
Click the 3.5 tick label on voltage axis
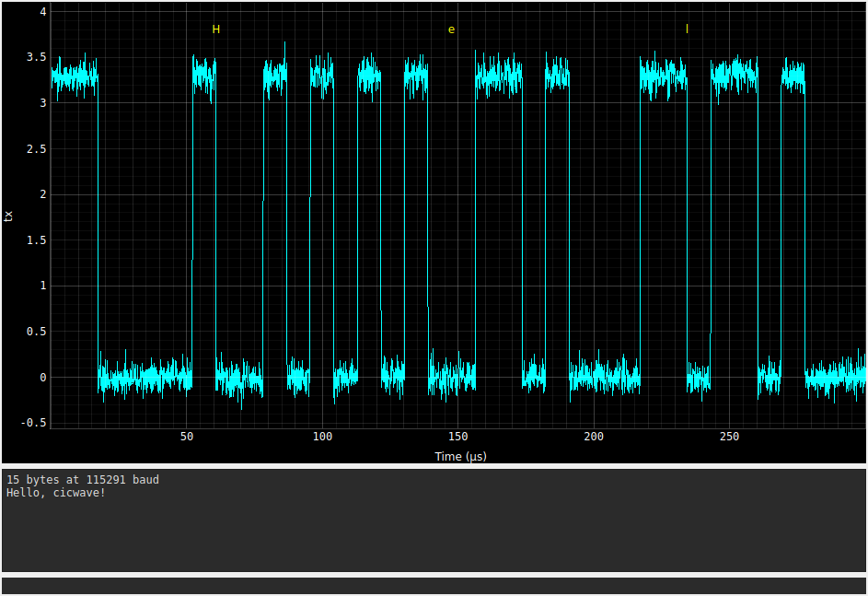(x=37, y=57)
